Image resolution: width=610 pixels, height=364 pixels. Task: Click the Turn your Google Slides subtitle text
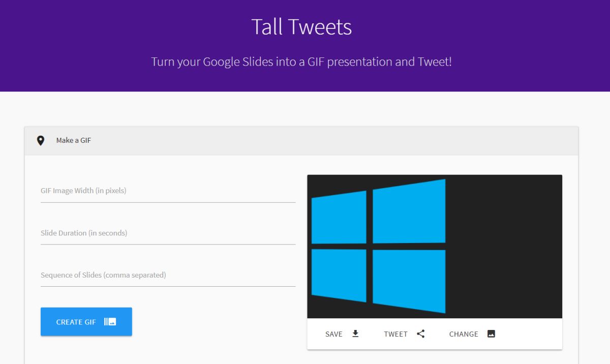tap(301, 62)
